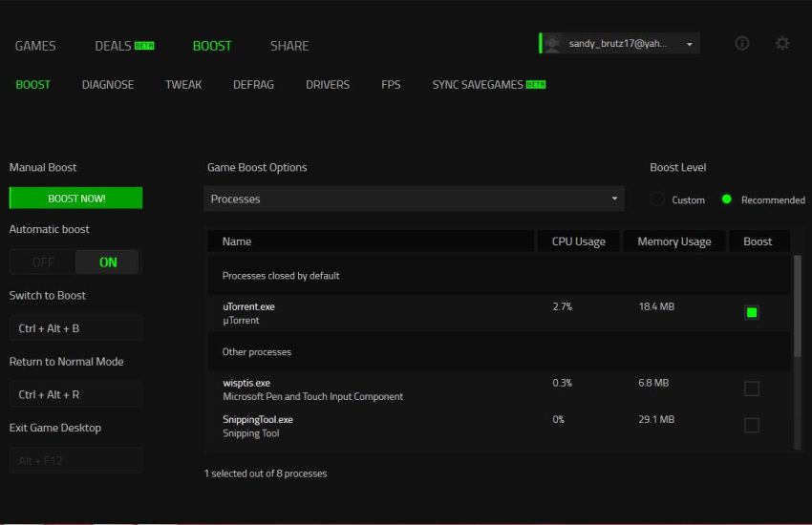The image size is (812, 525).
Task: Click 'Processes closed by default' group row
Action: (499, 276)
